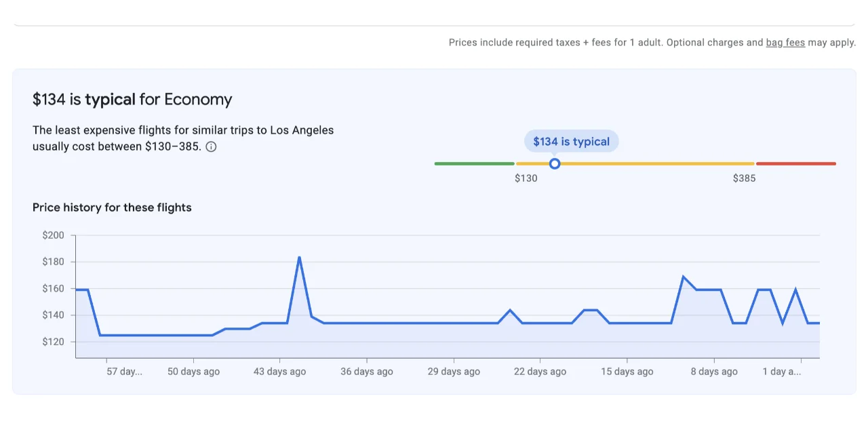
Task: Click the red high-price segment of the bar
Action: (x=795, y=163)
